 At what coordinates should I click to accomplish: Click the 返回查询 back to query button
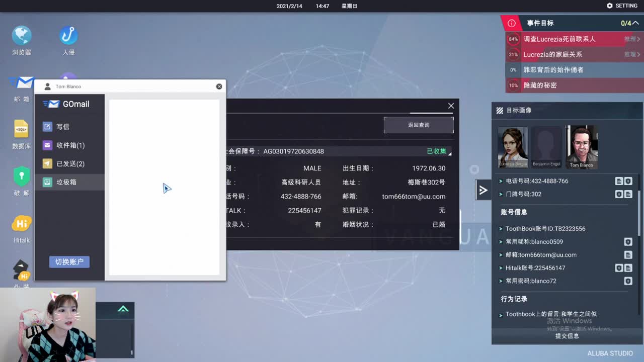coord(419,125)
